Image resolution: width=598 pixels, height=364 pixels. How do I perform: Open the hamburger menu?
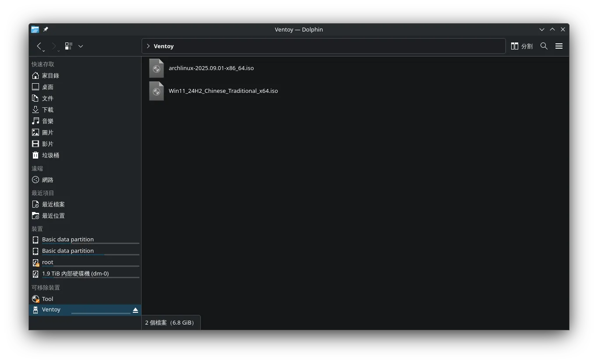click(559, 46)
